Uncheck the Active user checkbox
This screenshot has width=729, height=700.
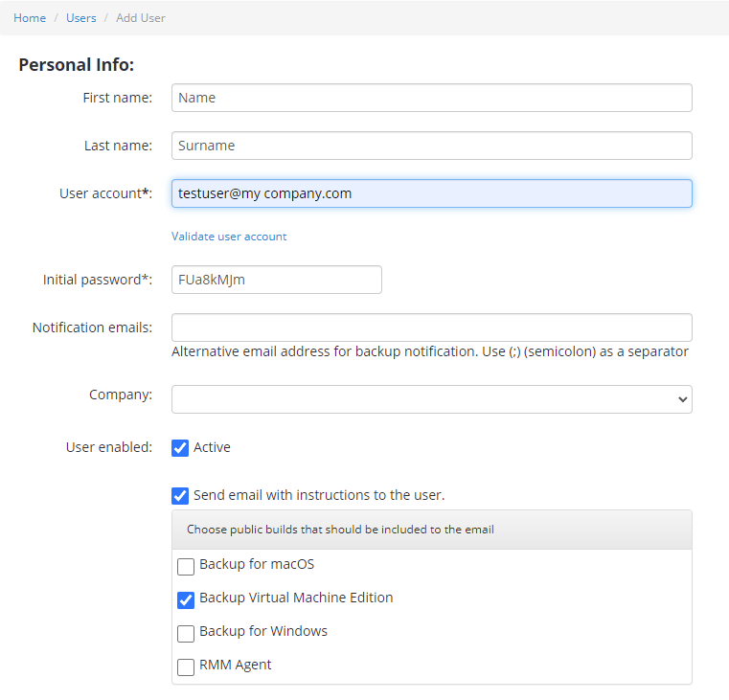tap(180, 447)
